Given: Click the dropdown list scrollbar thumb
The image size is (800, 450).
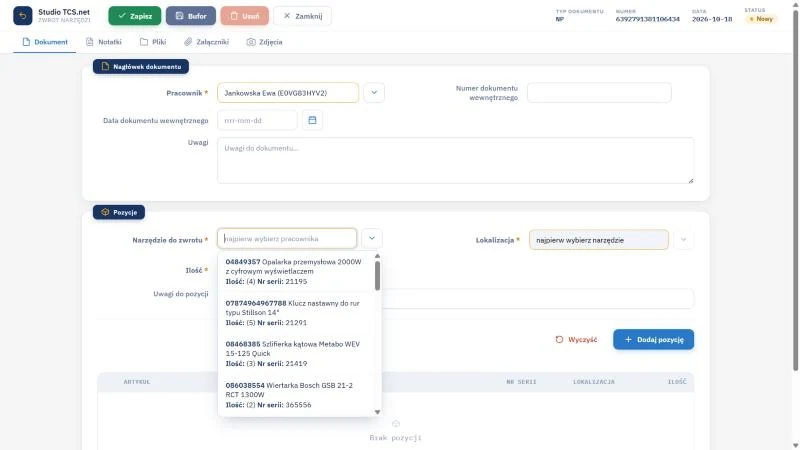Looking at the screenshot, I should [x=378, y=276].
